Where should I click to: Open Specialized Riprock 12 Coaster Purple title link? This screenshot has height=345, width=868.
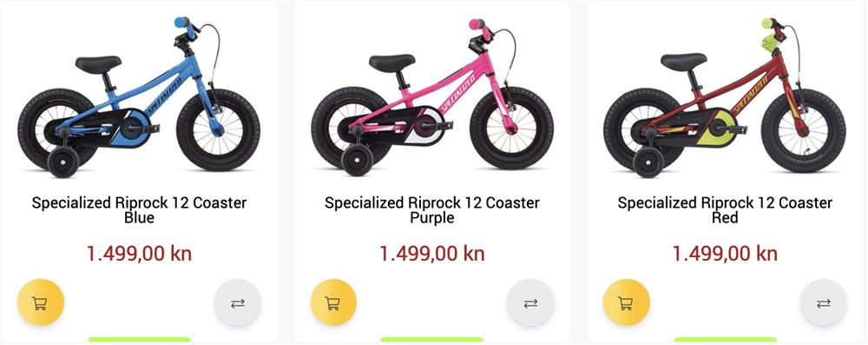click(x=432, y=209)
